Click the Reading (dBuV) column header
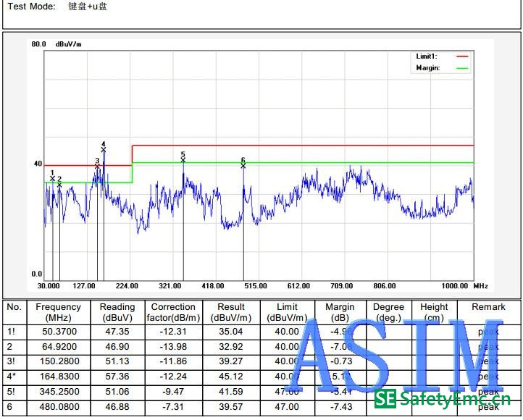The width and height of the screenshot is (523, 420). coord(117,312)
